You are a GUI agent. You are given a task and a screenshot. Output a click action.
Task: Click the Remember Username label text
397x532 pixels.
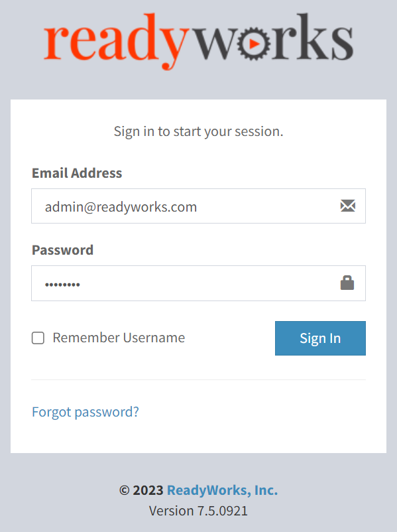click(x=119, y=338)
